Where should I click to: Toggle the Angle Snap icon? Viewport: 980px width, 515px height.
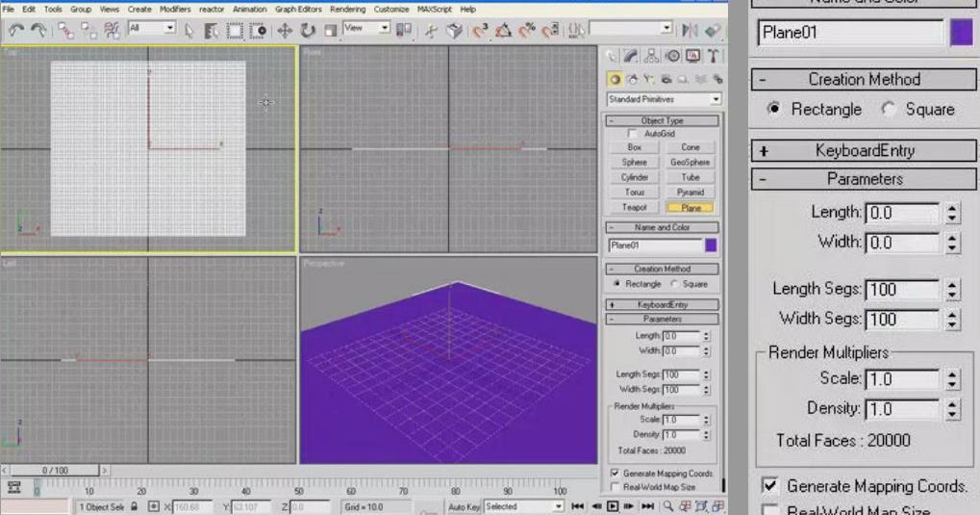coord(503,30)
